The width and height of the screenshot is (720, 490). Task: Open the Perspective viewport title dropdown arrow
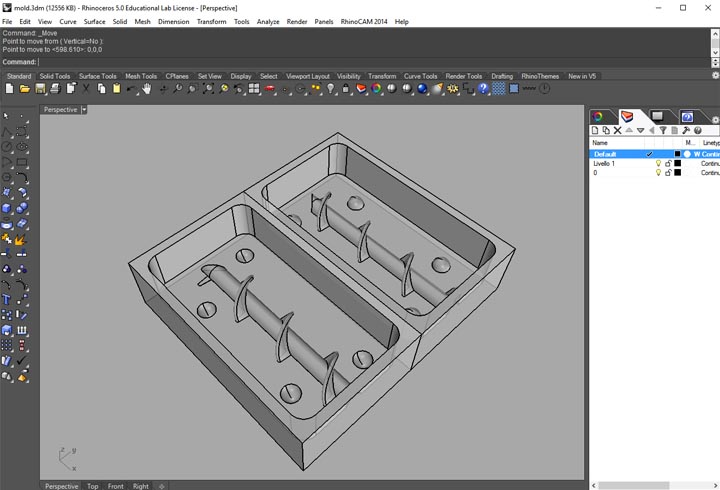[84, 110]
